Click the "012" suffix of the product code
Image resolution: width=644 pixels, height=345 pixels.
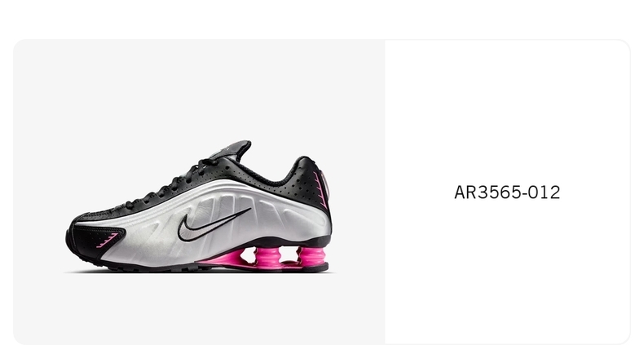(545, 192)
